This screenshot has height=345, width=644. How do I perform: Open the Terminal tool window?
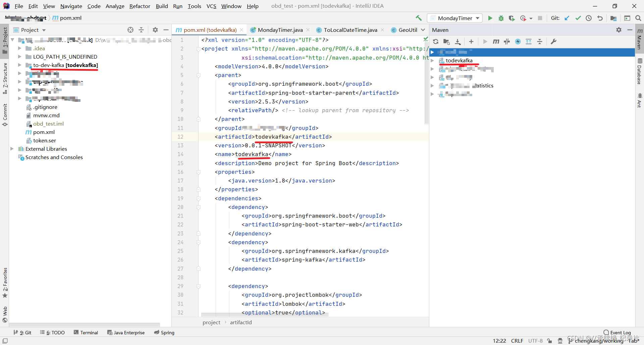click(x=86, y=332)
